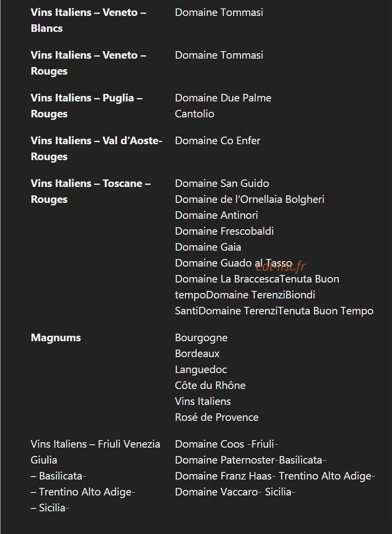Click 'Domaine Co Enfer' entry
This screenshot has height=534, width=392.
(218, 141)
